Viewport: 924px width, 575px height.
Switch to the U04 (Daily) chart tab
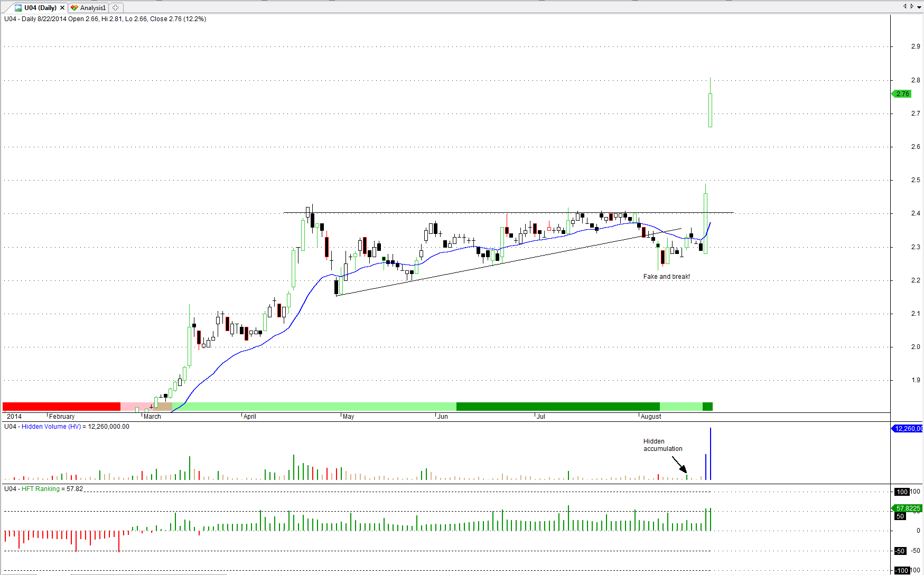click(40, 8)
